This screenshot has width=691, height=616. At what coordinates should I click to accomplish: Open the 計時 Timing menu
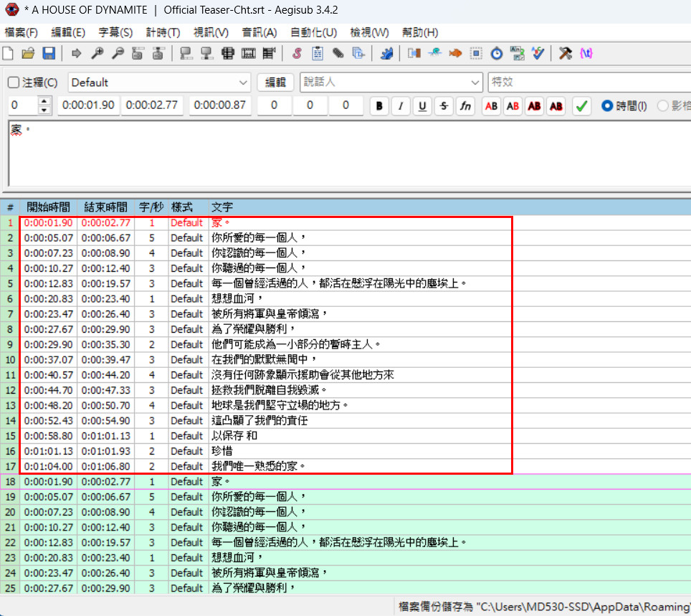tap(163, 32)
